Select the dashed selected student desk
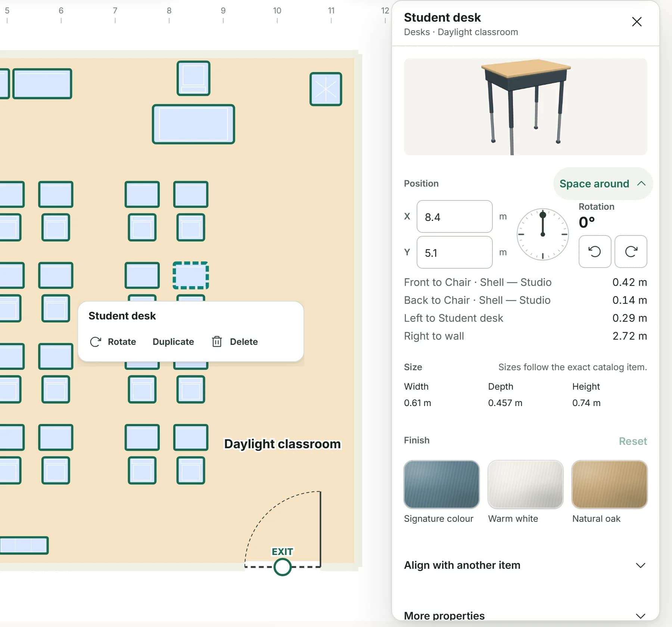This screenshot has height=627, width=672. pos(191,275)
